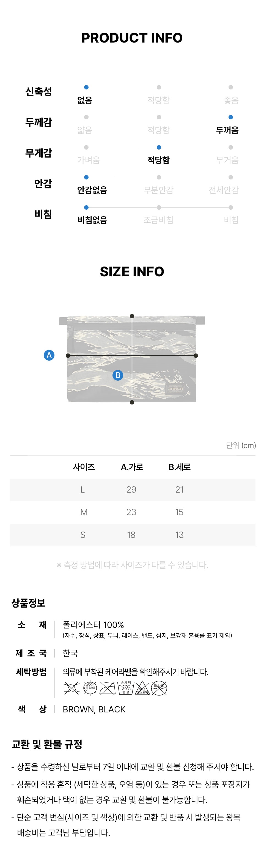Select the 없음 dot for 신축성

pyautogui.click(x=86, y=87)
